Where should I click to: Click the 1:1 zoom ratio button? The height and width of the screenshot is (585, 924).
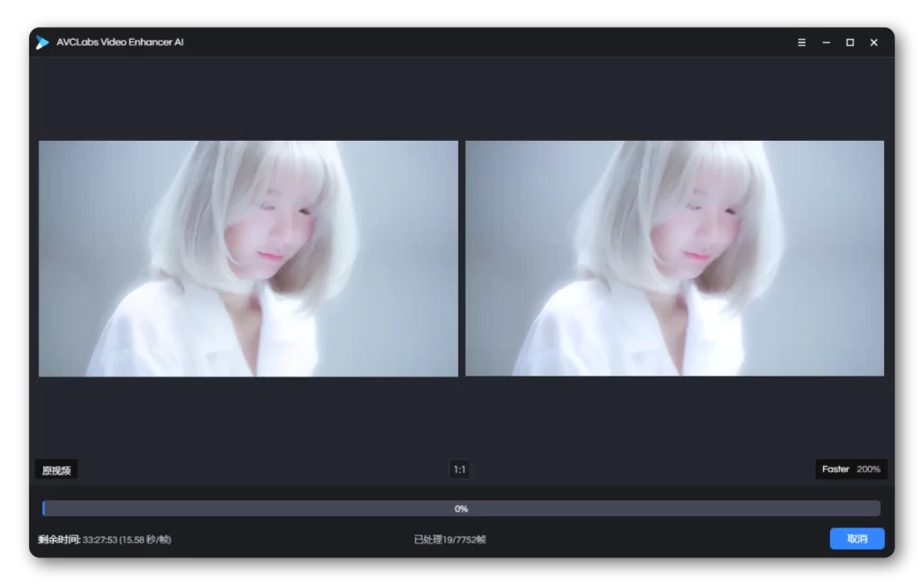(x=459, y=469)
